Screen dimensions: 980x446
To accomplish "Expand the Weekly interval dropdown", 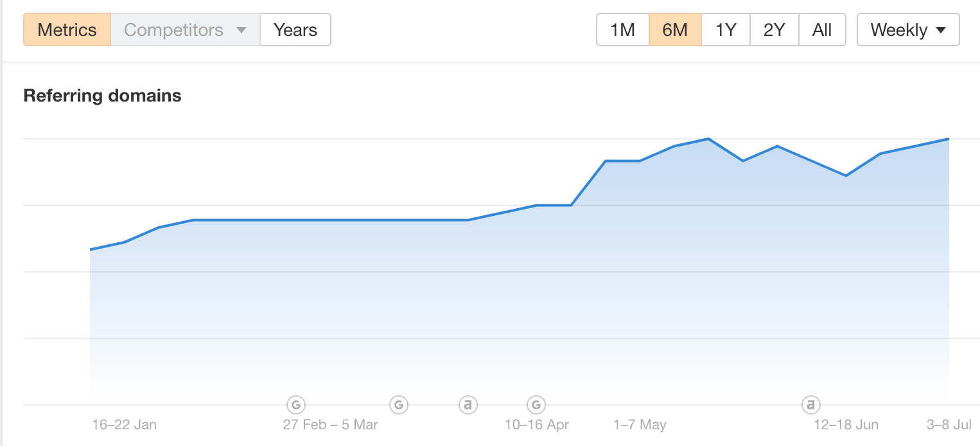I will pyautogui.click(x=907, y=30).
